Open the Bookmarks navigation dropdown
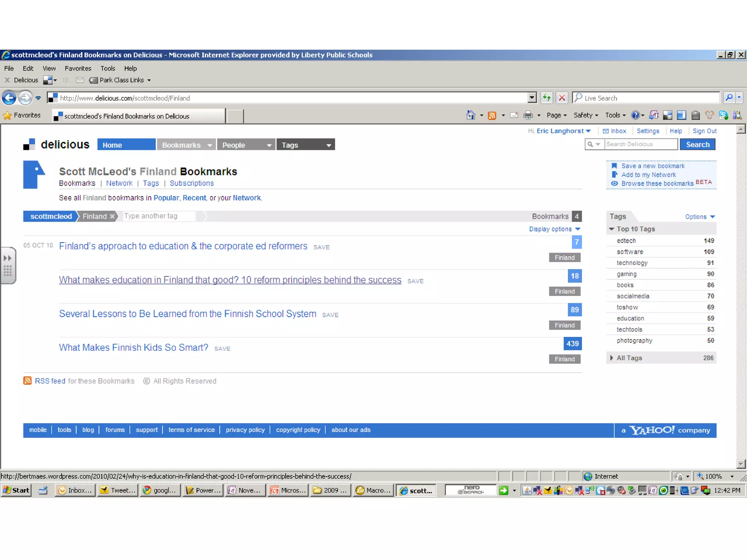The height and width of the screenshot is (560, 747). click(x=209, y=145)
